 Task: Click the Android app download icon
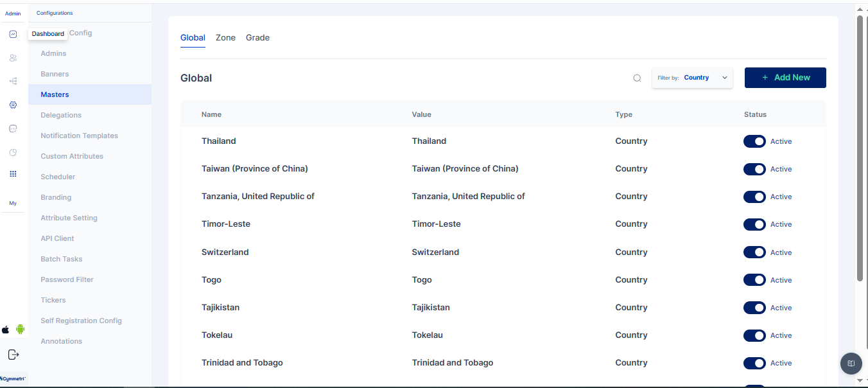click(x=20, y=330)
